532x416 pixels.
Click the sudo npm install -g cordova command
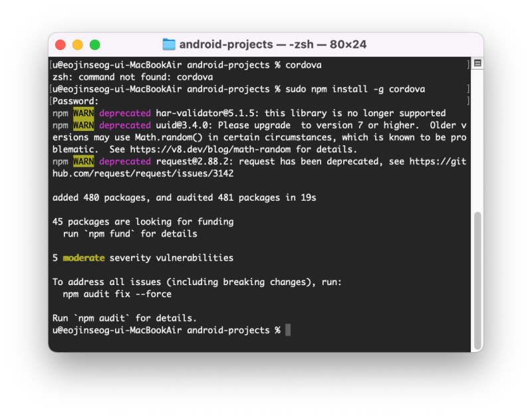point(355,89)
